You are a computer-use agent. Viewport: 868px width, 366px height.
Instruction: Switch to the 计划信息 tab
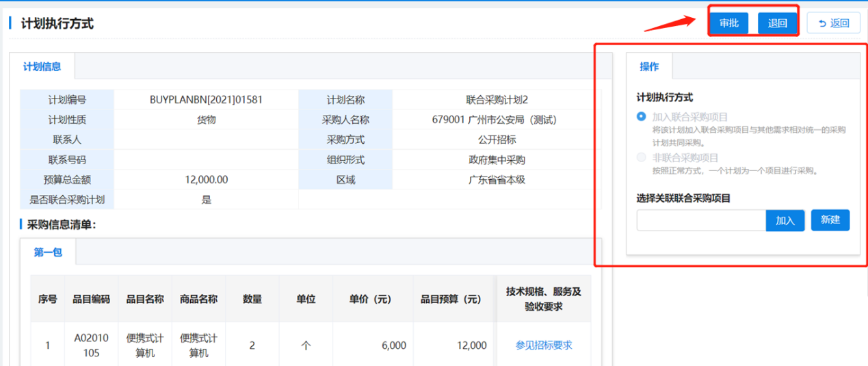pyautogui.click(x=42, y=66)
